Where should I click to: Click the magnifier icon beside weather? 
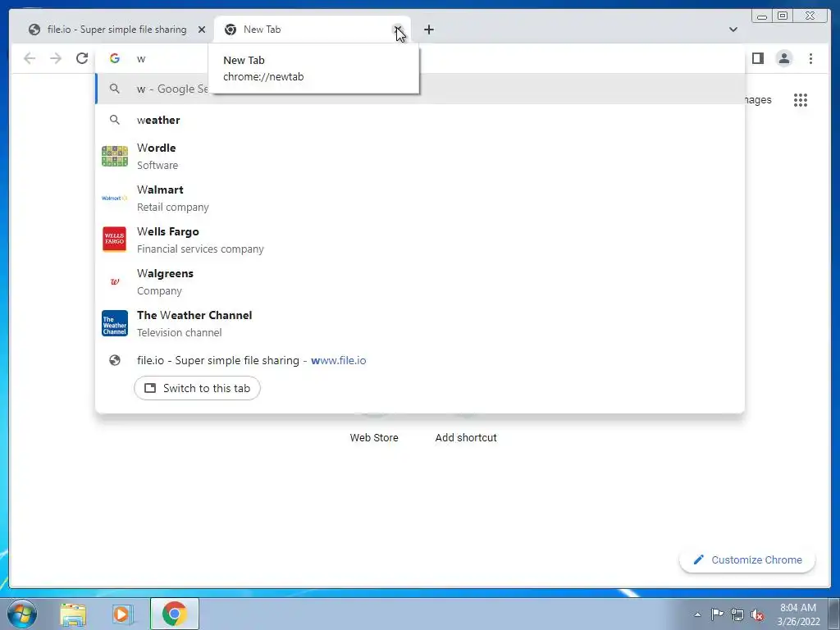point(115,120)
